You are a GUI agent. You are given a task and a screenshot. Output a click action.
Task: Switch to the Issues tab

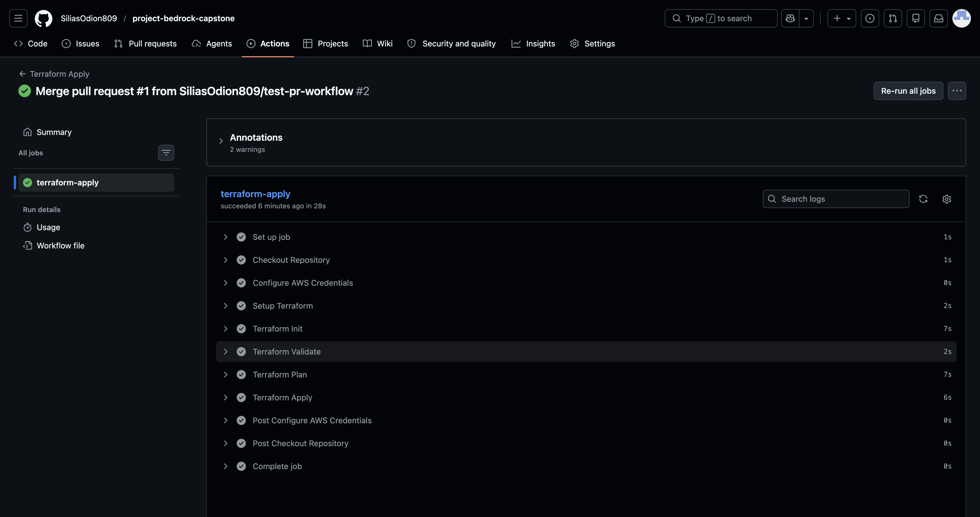coord(80,44)
